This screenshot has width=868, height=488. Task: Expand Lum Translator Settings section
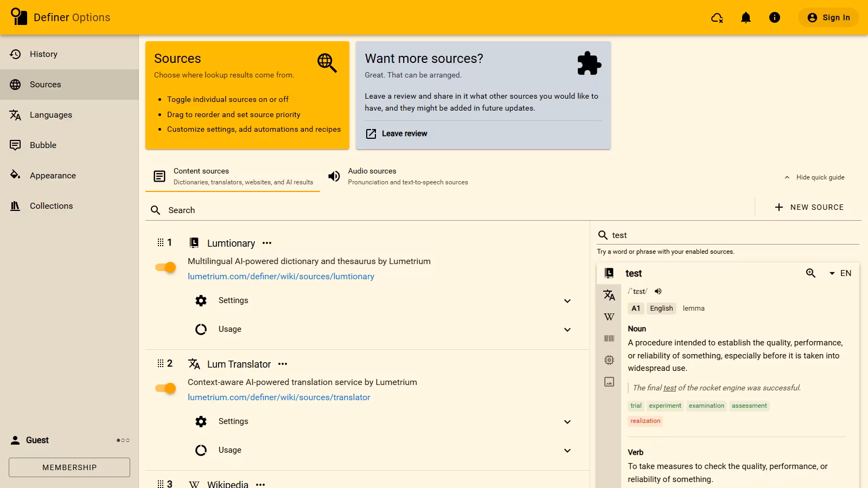click(x=383, y=421)
